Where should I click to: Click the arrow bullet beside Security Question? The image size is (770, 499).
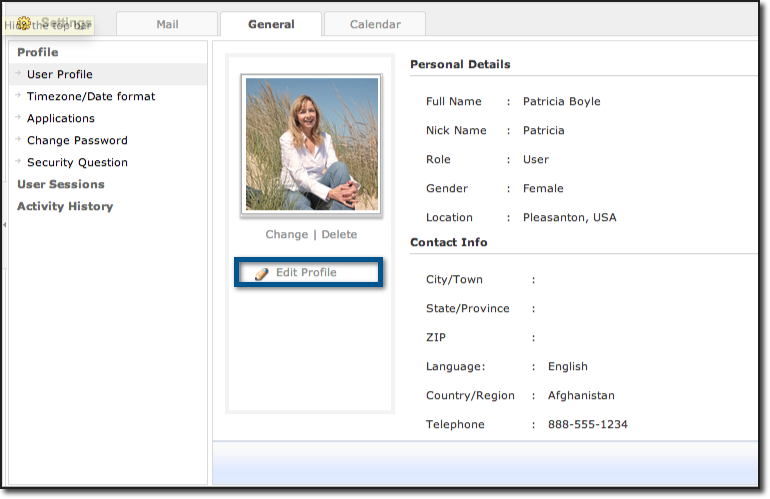(18, 162)
